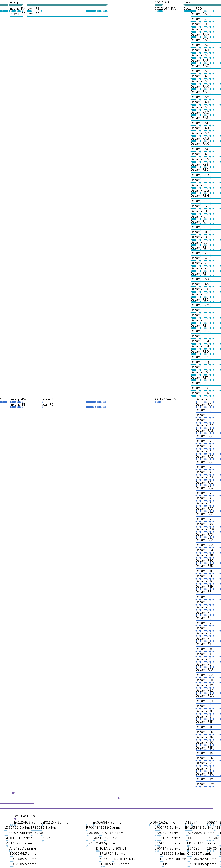The image size is (221, 868).
Task: Click protein Incenp-PA label
Action: (18, 399)
